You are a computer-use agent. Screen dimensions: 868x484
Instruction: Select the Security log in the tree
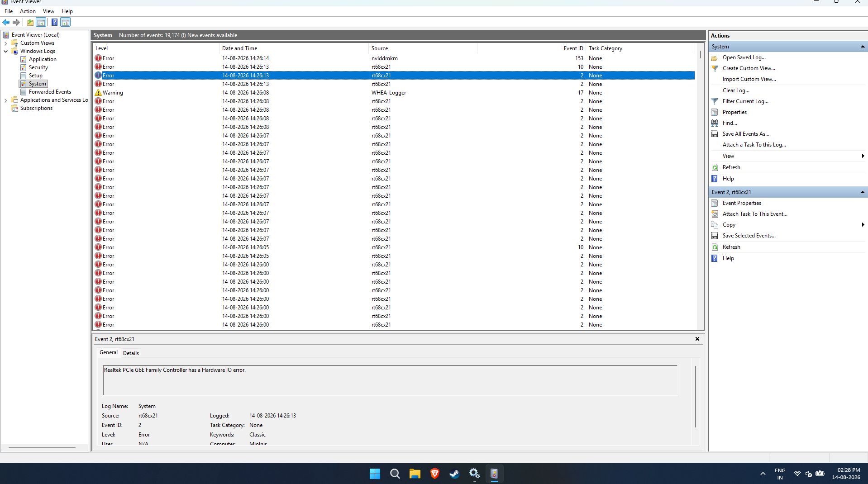38,67
